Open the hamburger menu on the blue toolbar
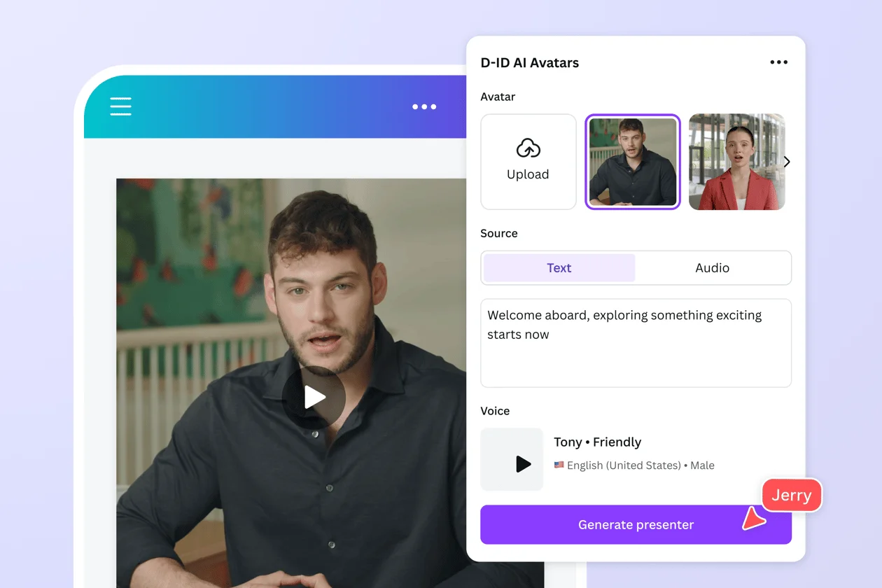Viewport: 882px width, 588px height. point(120,106)
